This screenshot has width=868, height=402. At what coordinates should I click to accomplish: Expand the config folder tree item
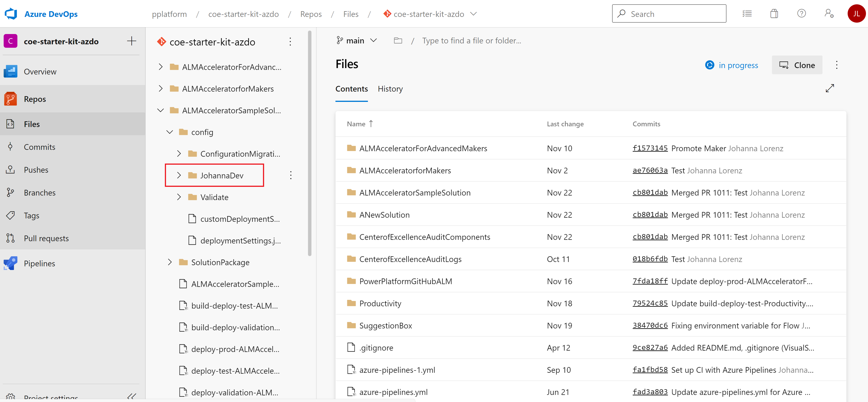pos(168,132)
